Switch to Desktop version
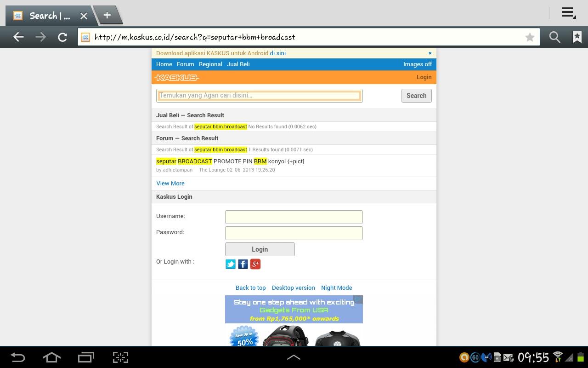Viewport: 588px width, 368px height. (294, 287)
